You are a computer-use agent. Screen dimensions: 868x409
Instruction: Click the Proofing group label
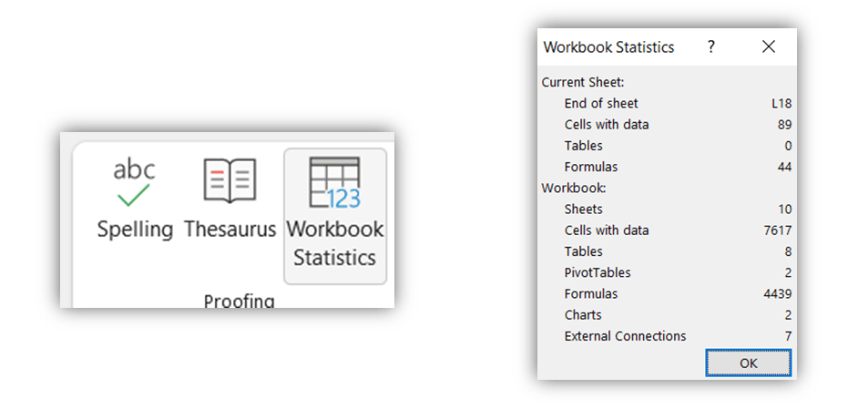pos(239,300)
